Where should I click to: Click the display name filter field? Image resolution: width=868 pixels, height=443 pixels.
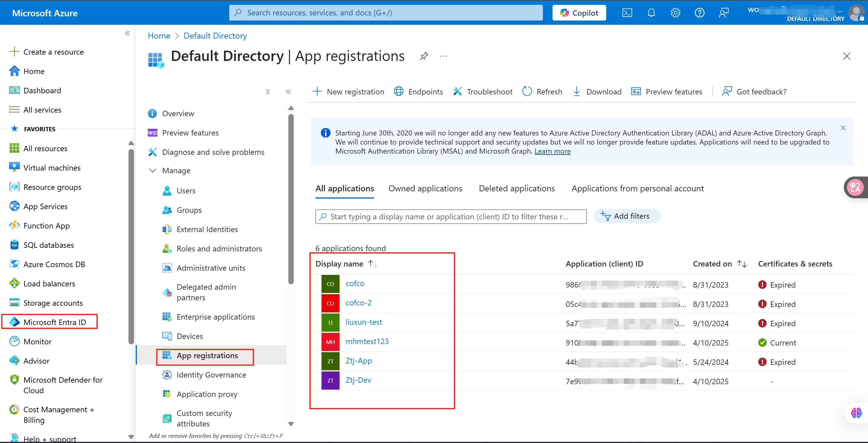pyautogui.click(x=451, y=217)
